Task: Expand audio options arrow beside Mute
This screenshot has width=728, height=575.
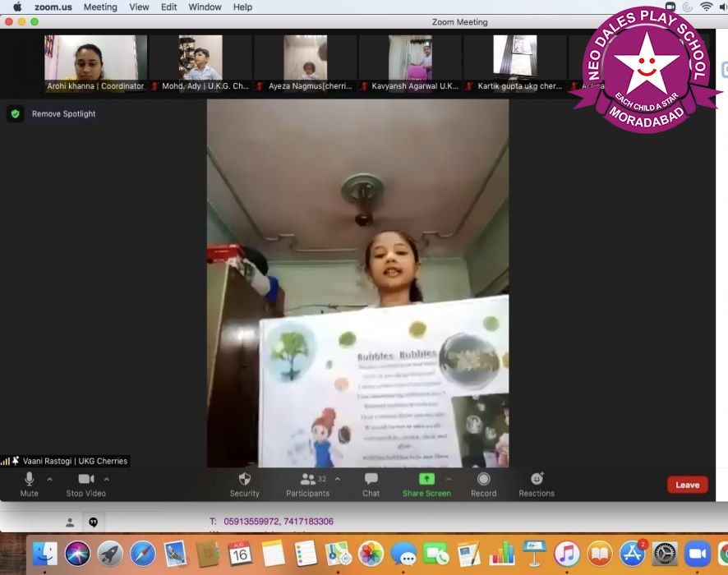Action: pyautogui.click(x=49, y=479)
